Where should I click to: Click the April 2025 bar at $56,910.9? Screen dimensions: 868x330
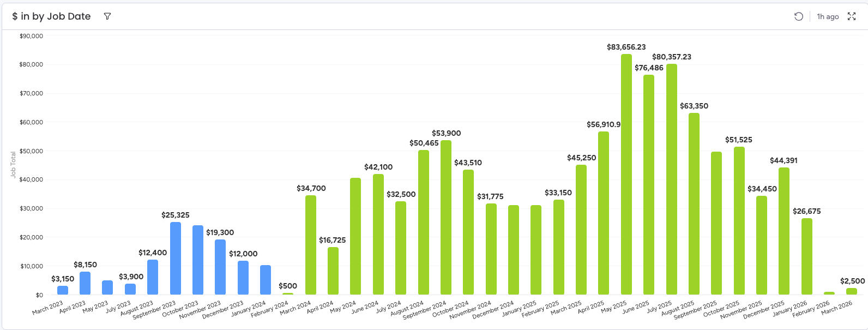click(603, 214)
